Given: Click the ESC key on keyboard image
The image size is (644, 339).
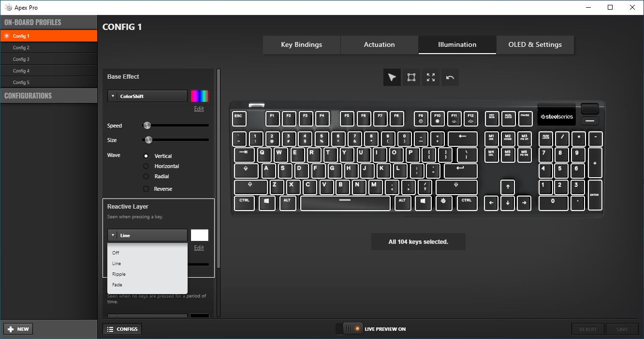Looking at the screenshot, I should 238,118.
